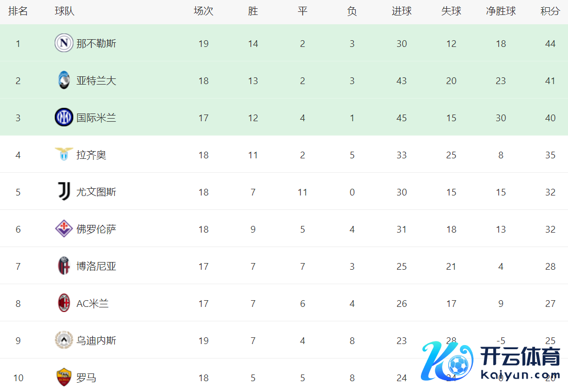Click the Napoli club crest icon
This screenshot has height=392, width=568.
[64, 43]
